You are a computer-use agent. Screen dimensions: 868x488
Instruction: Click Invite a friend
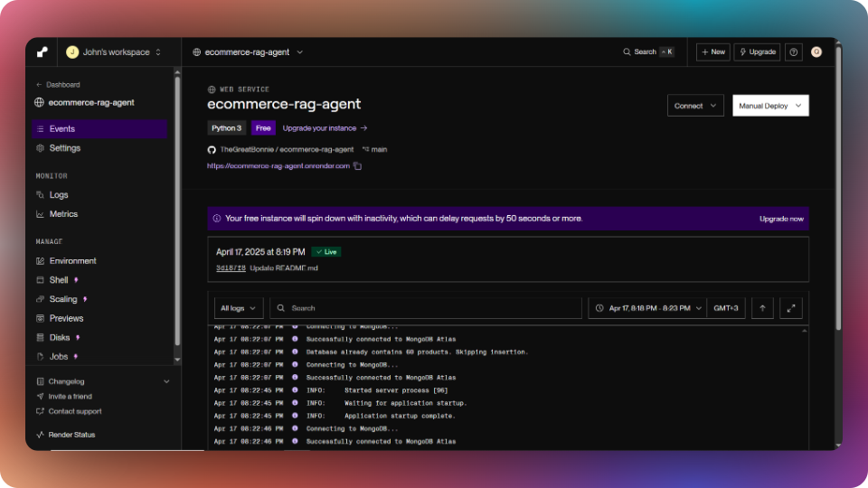pyautogui.click(x=70, y=396)
